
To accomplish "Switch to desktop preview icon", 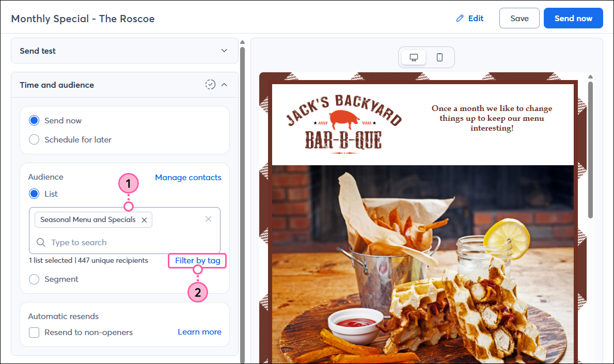I will pos(414,57).
